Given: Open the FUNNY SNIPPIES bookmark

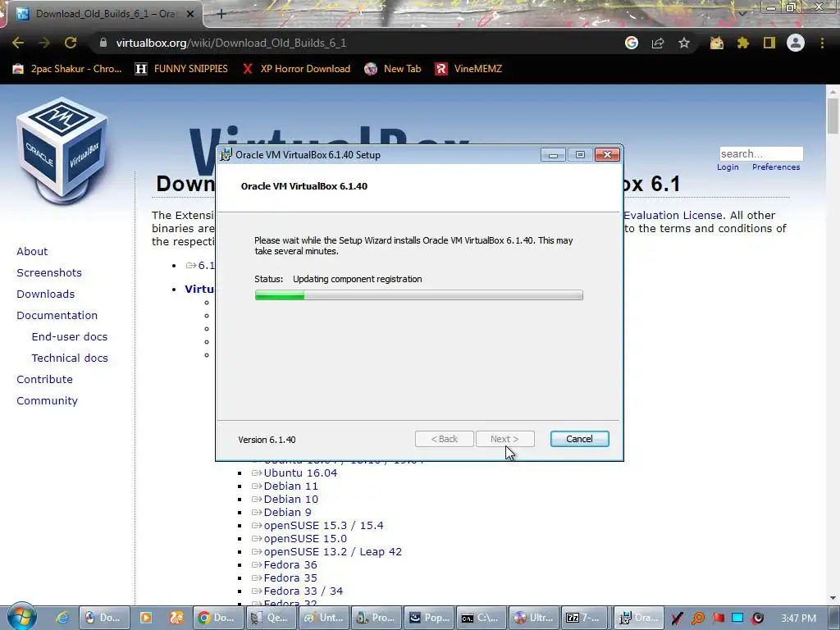Looking at the screenshot, I should pyautogui.click(x=181, y=69).
